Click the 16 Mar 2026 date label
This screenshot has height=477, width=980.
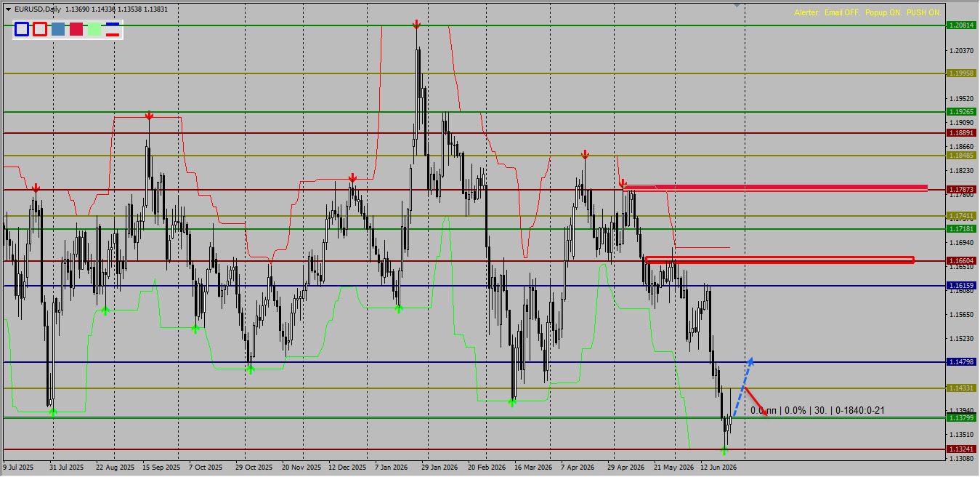pyautogui.click(x=533, y=468)
